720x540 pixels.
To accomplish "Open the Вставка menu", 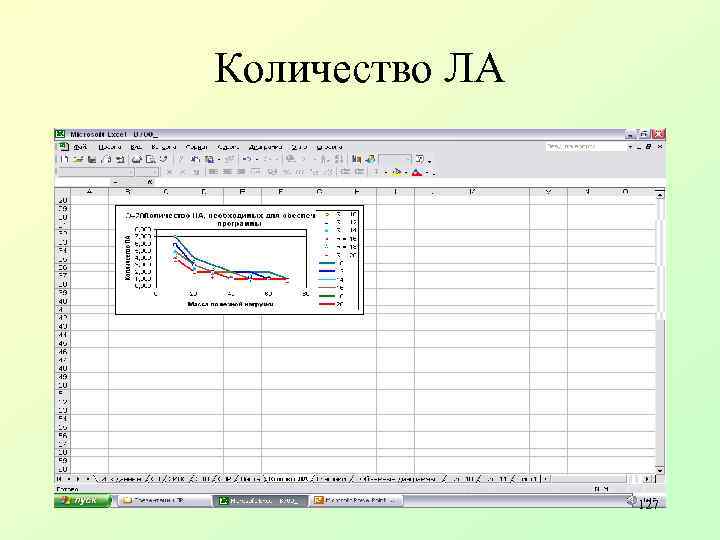I will click(x=163, y=147).
